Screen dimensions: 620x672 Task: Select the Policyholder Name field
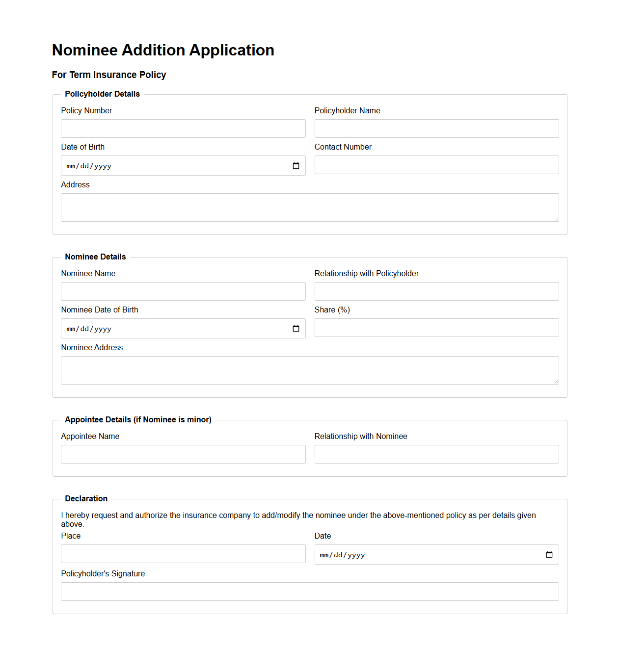point(436,128)
